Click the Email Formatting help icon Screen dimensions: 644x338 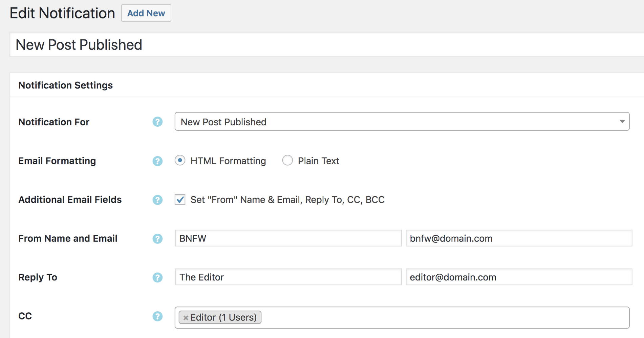click(x=157, y=161)
